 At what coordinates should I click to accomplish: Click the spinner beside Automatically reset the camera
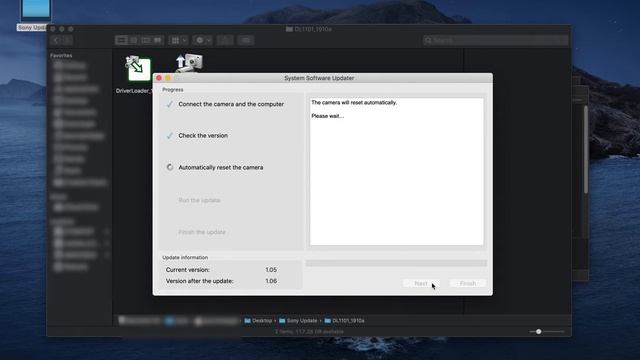coord(170,167)
